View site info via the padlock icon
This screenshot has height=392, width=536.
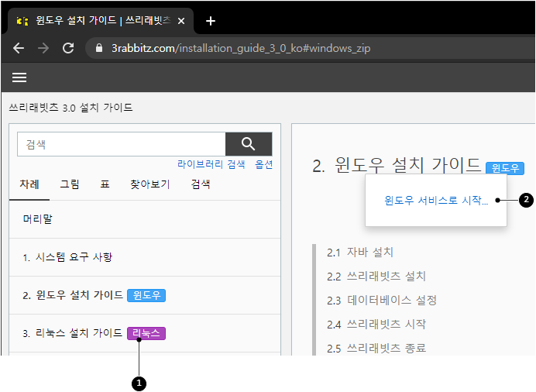click(99, 48)
